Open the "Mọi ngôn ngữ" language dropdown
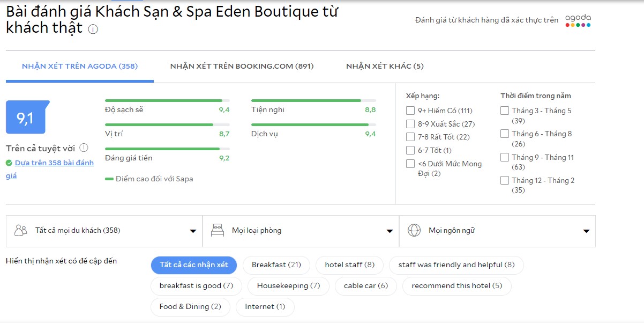The width and height of the screenshot is (644, 323). (x=497, y=231)
